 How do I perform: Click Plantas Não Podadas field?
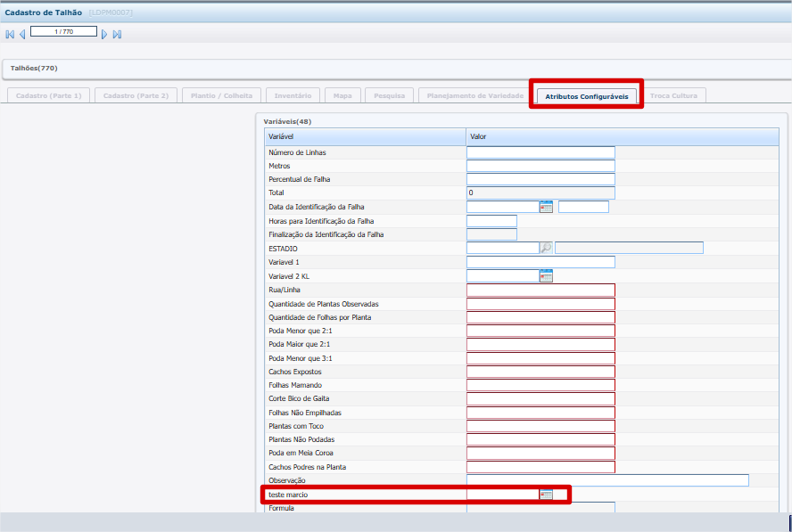(x=540, y=439)
